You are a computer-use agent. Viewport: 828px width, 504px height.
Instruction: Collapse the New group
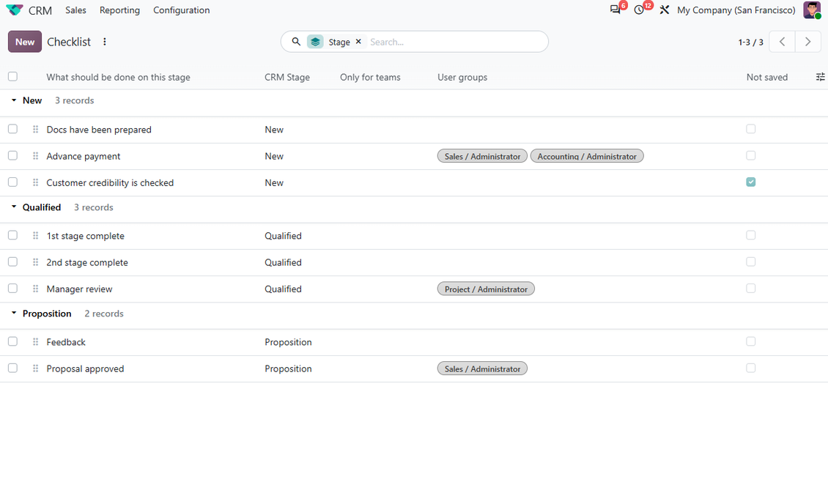point(14,100)
